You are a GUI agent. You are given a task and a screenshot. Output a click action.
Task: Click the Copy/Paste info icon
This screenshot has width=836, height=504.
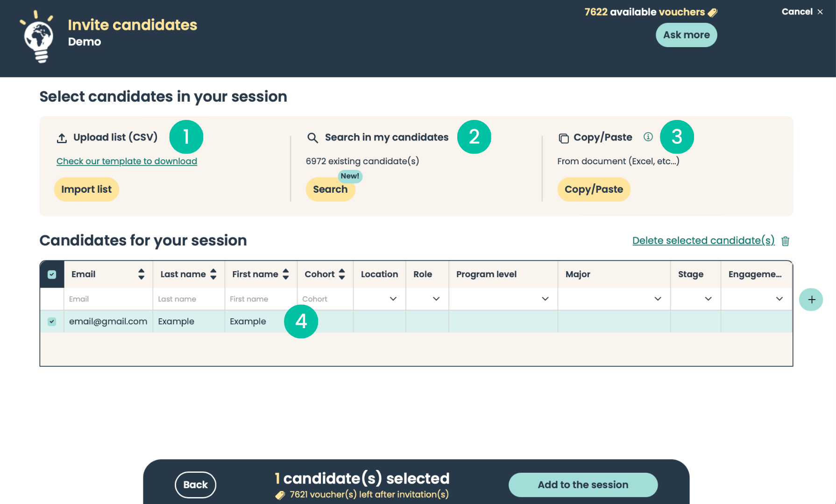click(648, 137)
